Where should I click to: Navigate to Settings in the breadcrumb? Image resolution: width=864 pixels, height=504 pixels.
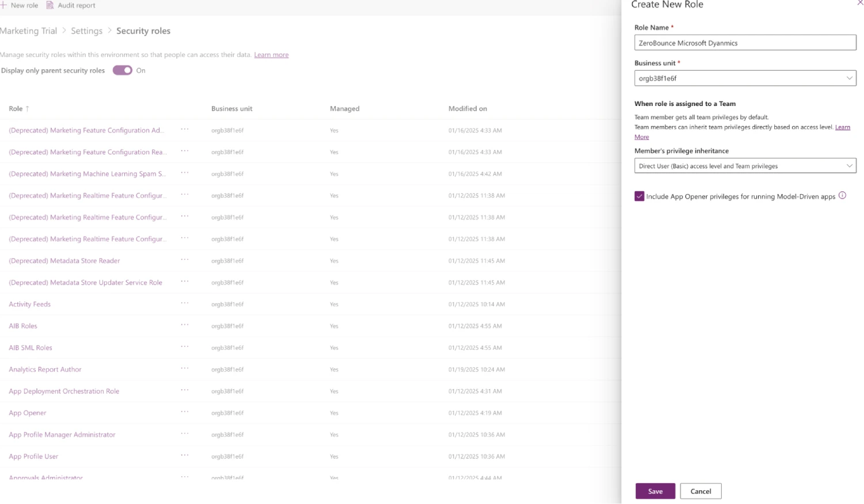click(86, 31)
